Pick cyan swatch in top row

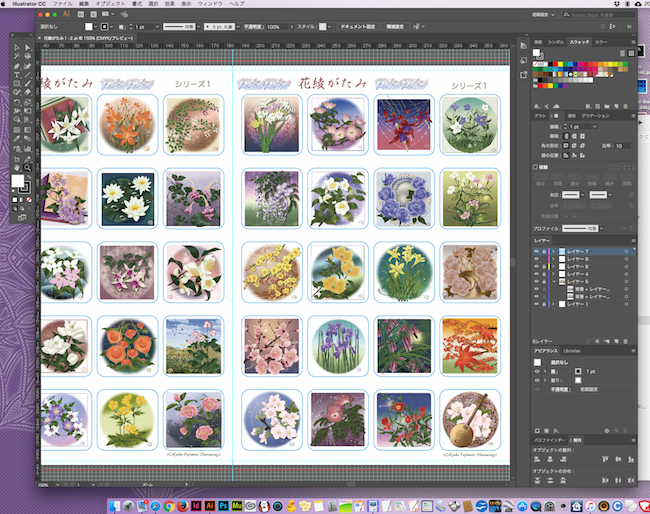(570, 64)
